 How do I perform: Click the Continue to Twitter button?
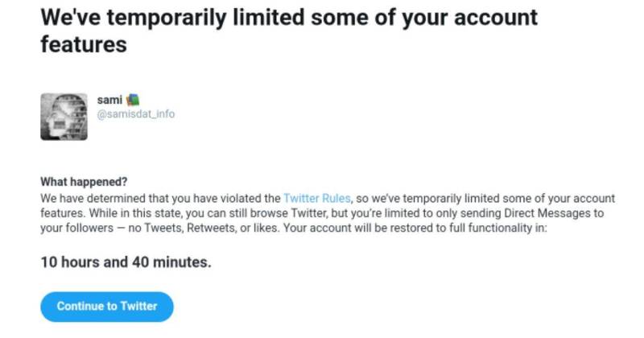[107, 307]
